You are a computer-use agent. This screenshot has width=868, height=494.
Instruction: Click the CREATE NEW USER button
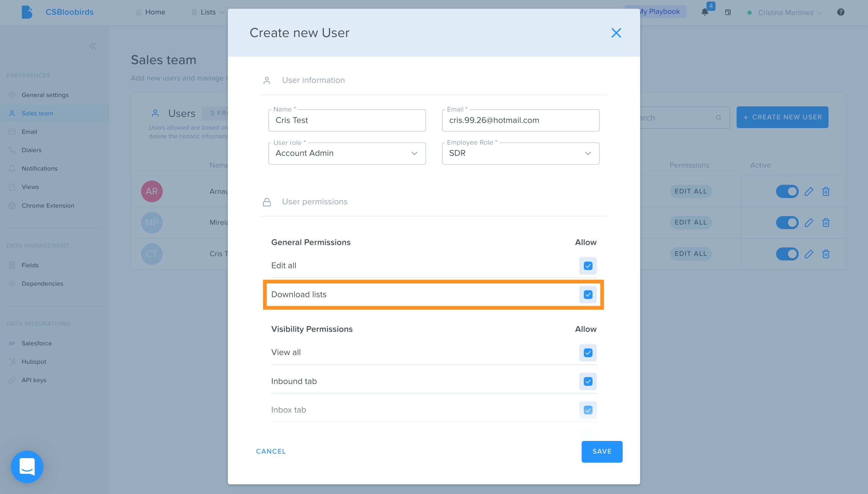coord(782,117)
